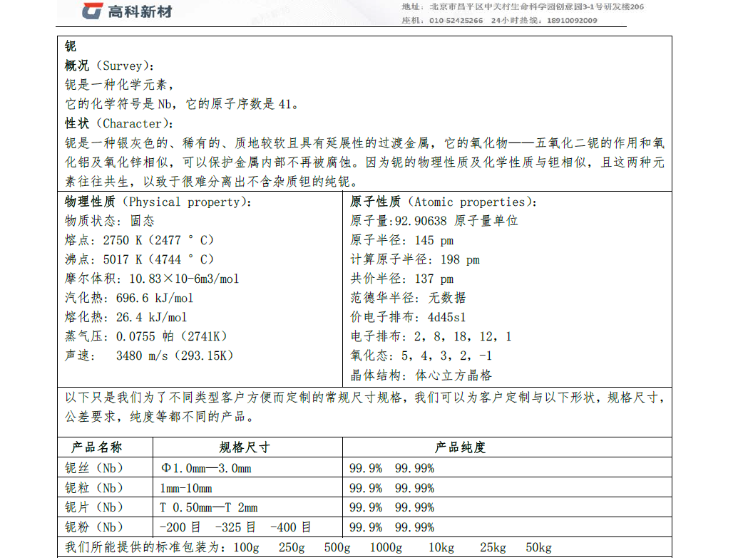Select the 铌丝 (Nb) product row cell
Viewport: 733px width, 560px height.
click(94, 469)
